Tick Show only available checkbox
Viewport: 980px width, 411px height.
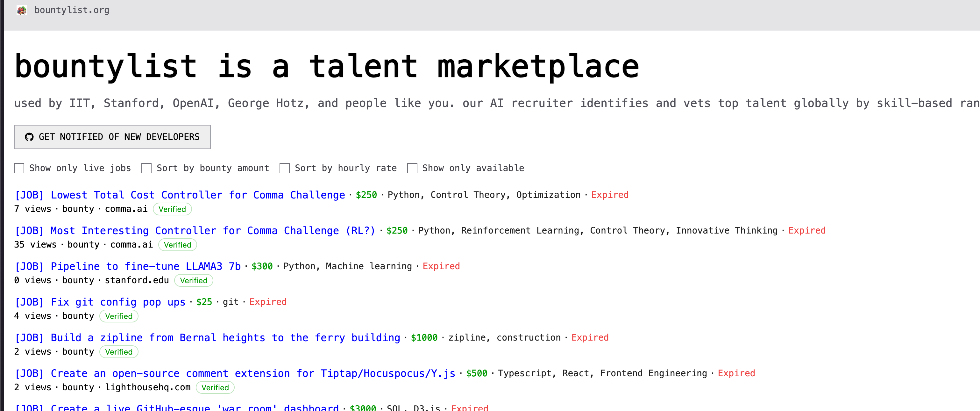(x=412, y=168)
